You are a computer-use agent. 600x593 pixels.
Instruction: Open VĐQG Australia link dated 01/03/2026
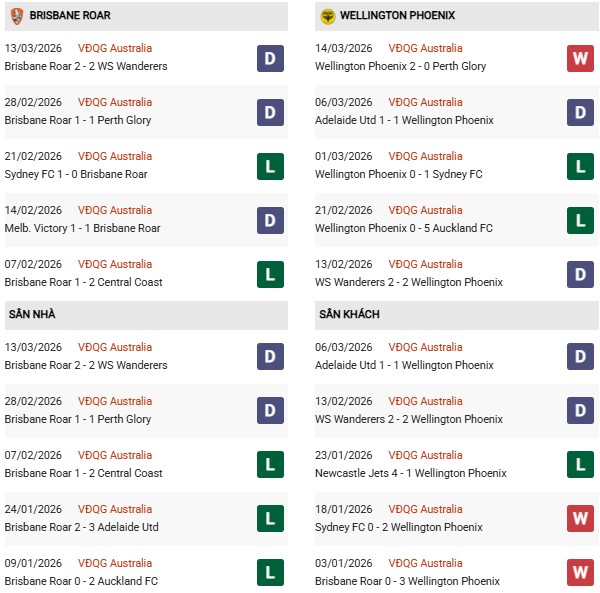click(421, 156)
